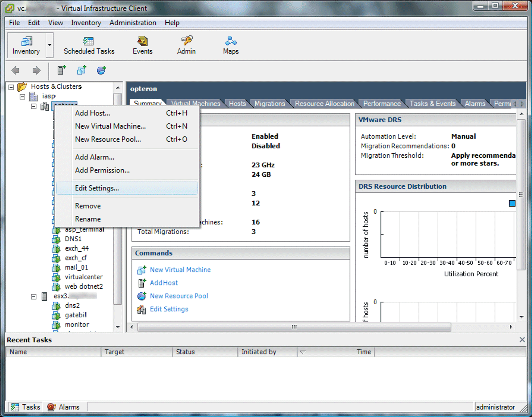Viewport: 532px width, 417px height.
Task: Click the New Resource Pool toolbar icon
Action: pyautogui.click(x=101, y=70)
